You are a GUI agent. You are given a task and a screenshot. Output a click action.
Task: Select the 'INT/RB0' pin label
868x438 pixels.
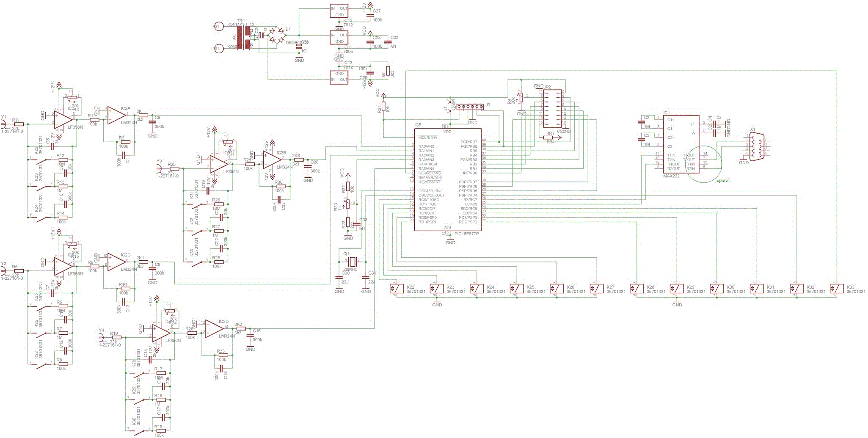[x=470, y=173]
